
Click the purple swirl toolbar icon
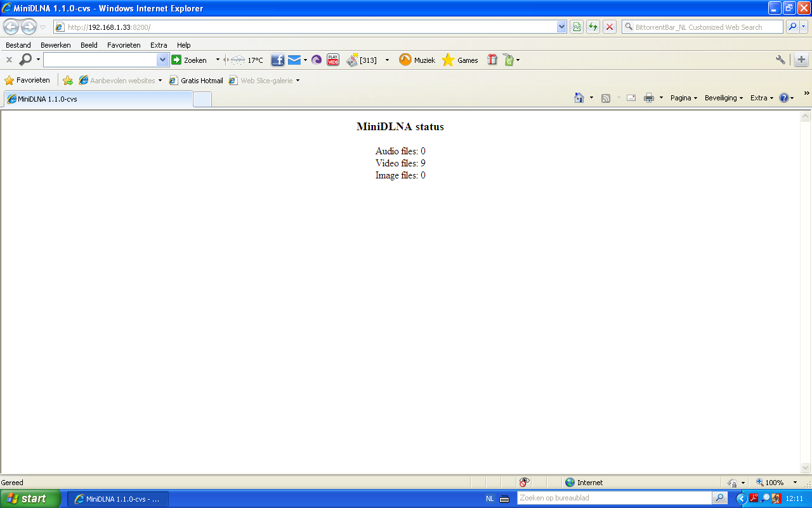tap(317, 60)
